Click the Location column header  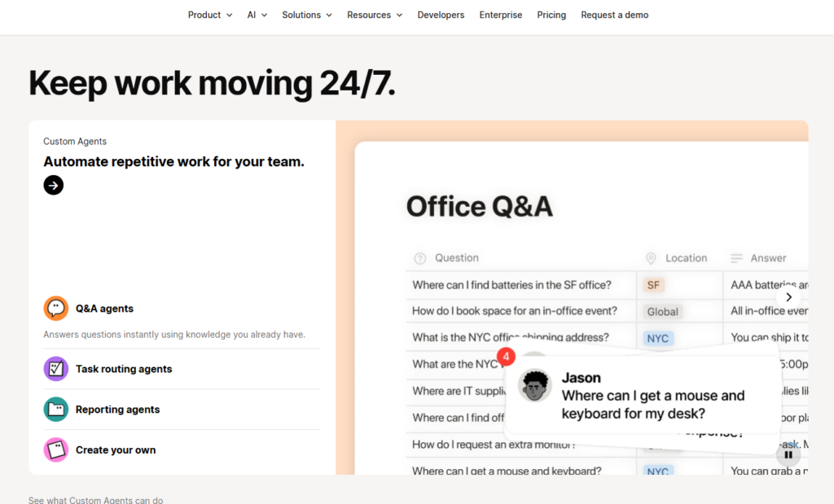[686, 258]
